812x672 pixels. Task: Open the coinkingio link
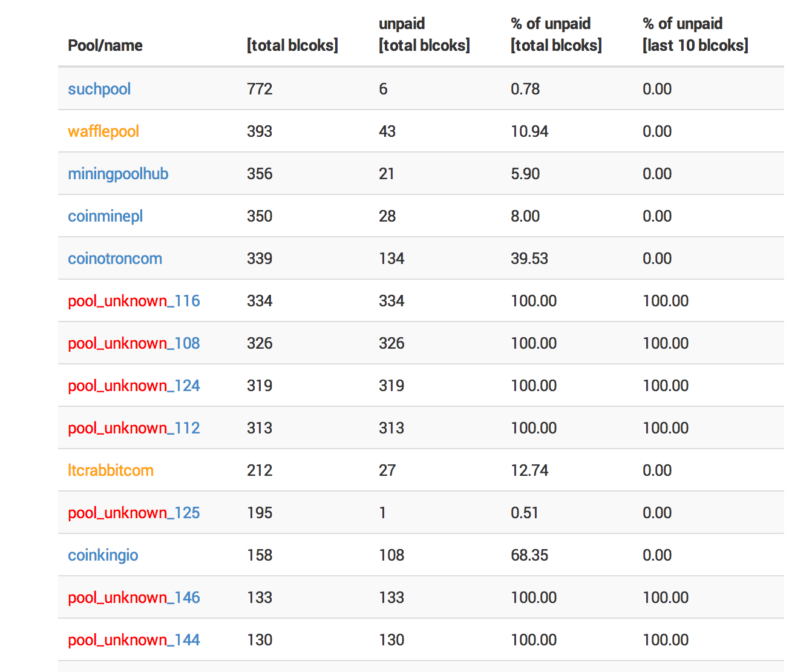pyautogui.click(x=103, y=555)
